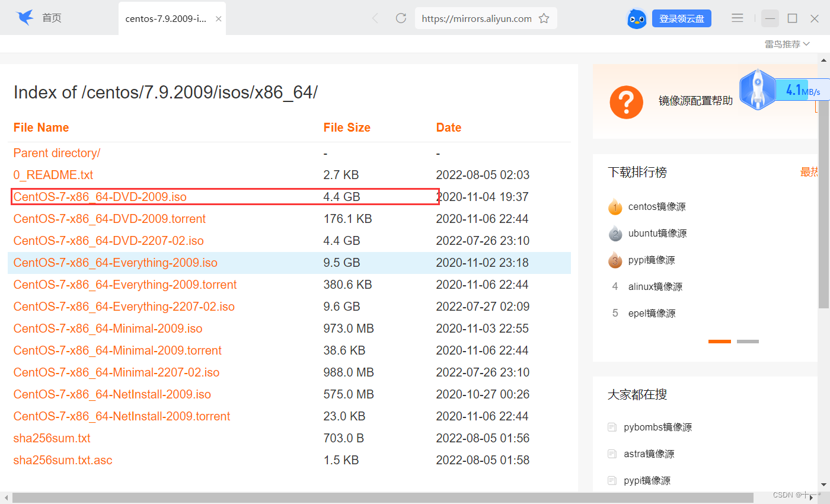
Task: Download CentOS-7-x86_64-Everything-2009.torrent
Action: (x=125, y=285)
